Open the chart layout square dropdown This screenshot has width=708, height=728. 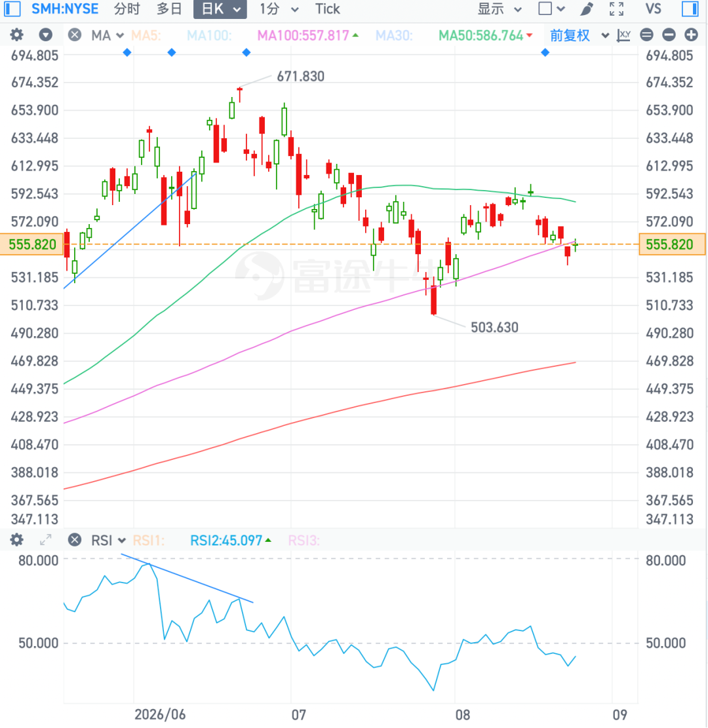(551, 9)
